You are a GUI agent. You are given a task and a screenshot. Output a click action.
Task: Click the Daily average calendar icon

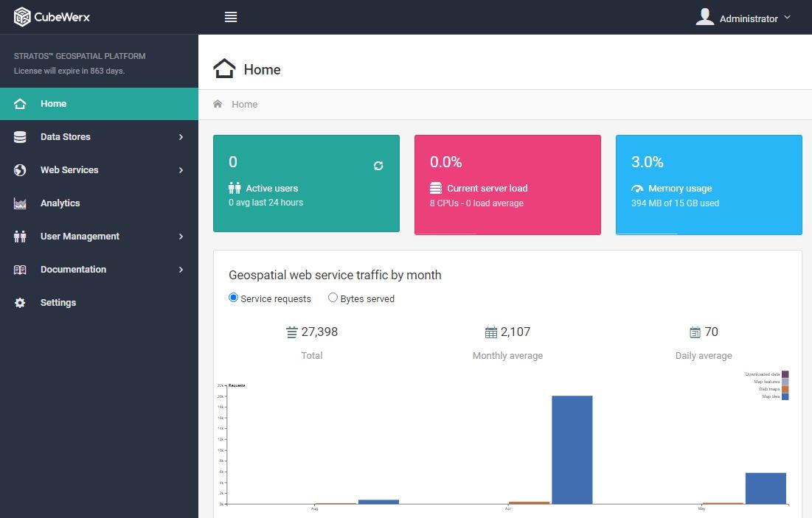click(x=695, y=332)
